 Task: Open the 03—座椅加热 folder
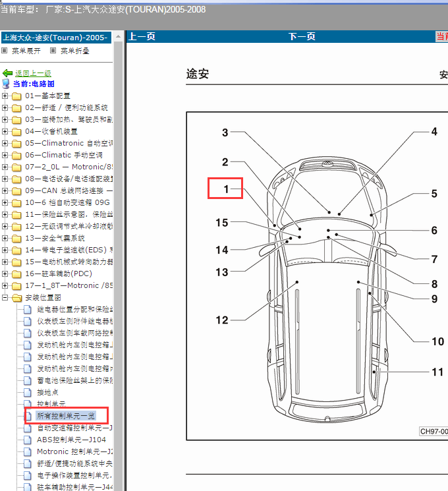point(69,119)
